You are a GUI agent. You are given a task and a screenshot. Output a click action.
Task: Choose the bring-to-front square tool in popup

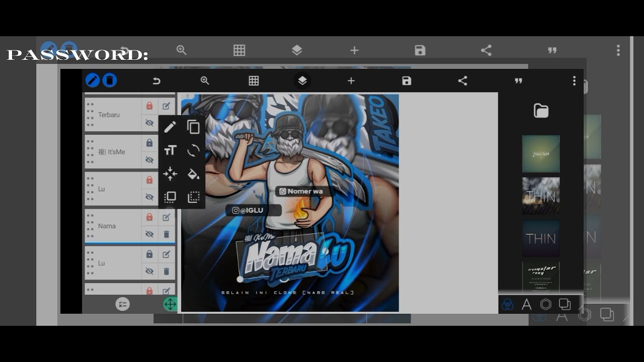170,197
